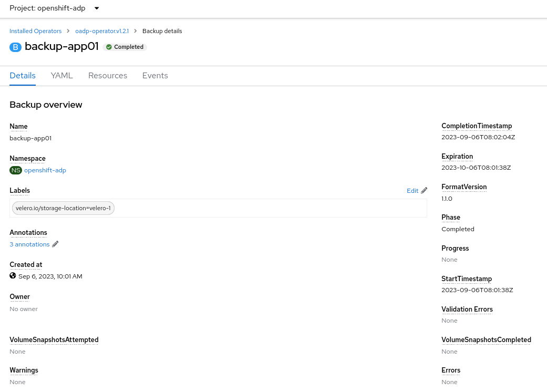This screenshot has height=392, width=547.
Task: Click the backup-app01 page title
Action: (62, 46)
